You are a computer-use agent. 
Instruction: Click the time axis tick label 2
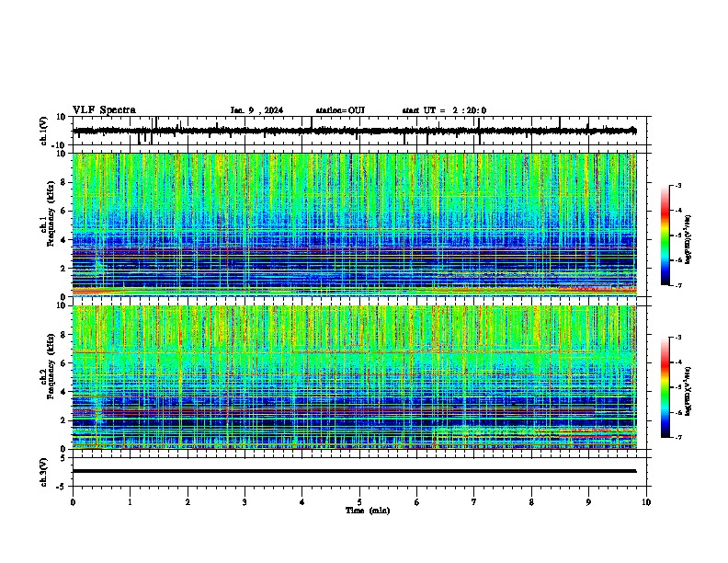click(188, 502)
